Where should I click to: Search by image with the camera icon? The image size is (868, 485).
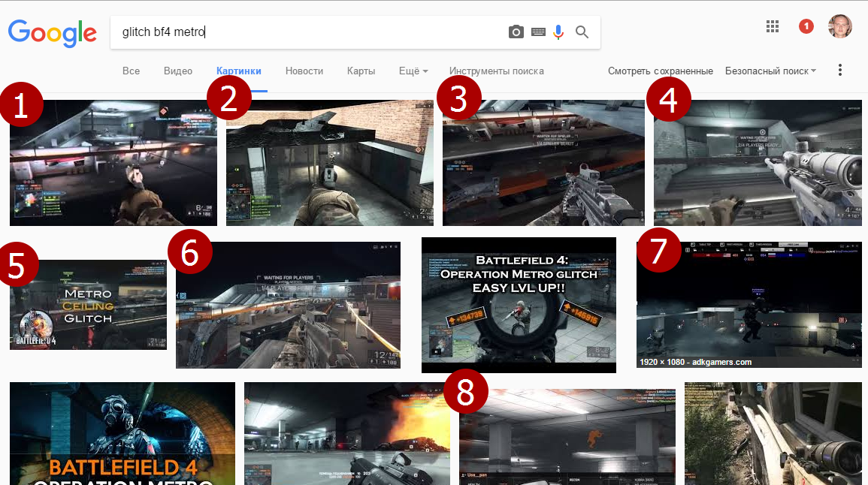coord(516,32)
